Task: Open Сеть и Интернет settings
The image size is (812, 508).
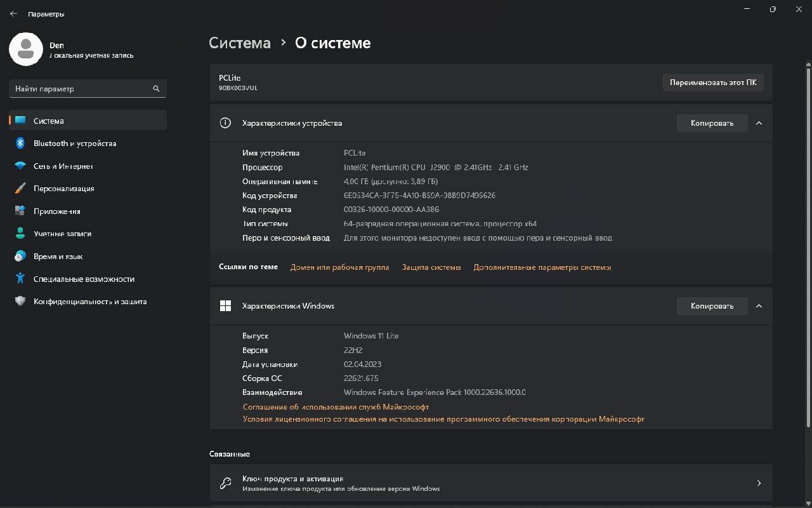Action: coord(88,166)
